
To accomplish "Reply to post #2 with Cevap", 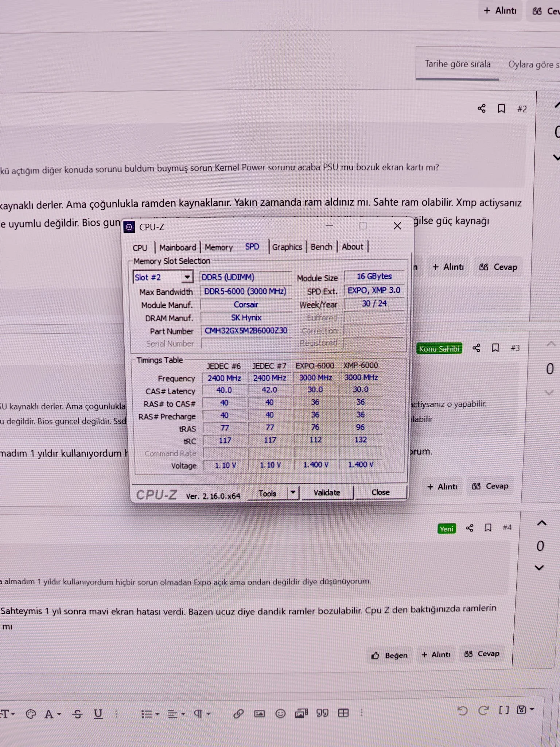I will pos(498,267).
